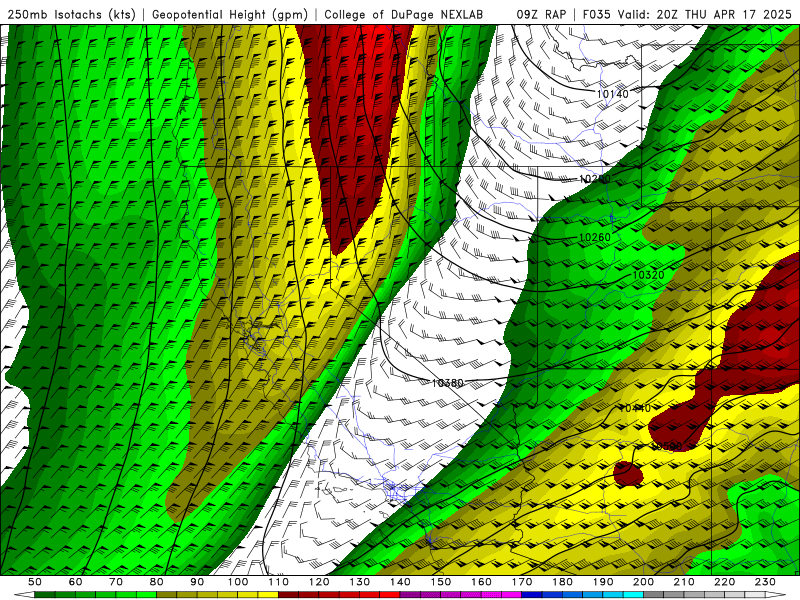
Task: Click the 70 value on the color scale
Action: tap(116, 582)
